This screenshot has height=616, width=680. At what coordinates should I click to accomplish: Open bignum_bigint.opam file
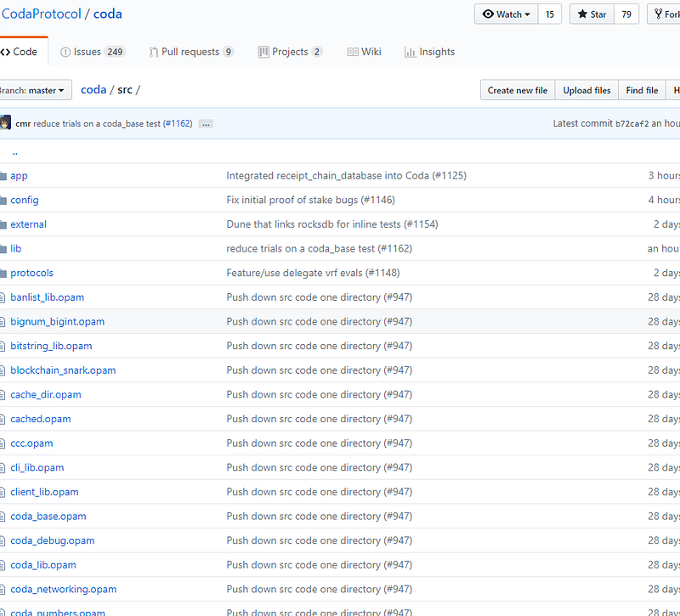[57, 322]
